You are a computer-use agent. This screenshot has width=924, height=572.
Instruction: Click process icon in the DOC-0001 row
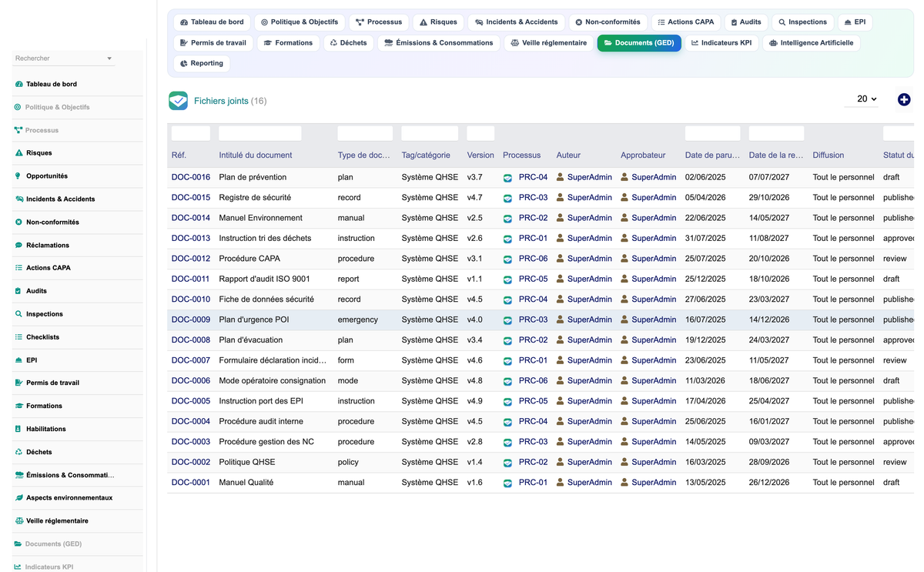coord(507,483)
